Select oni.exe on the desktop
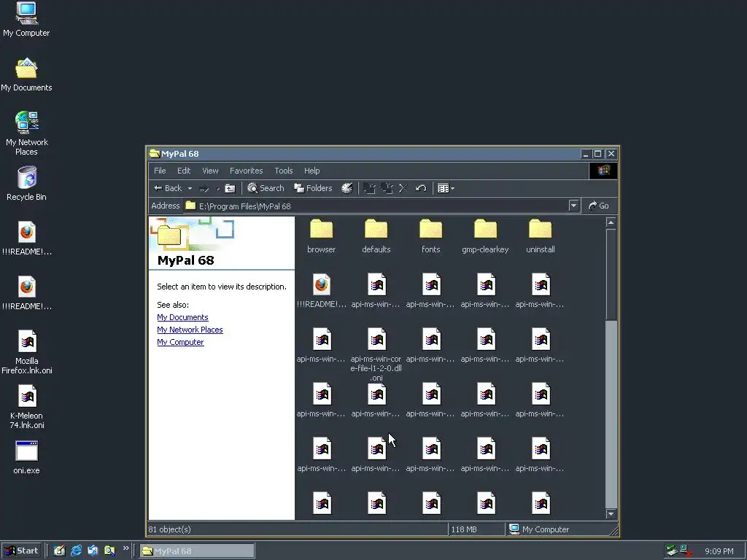The width and height of the screenshot is (747, 560). 27,458
